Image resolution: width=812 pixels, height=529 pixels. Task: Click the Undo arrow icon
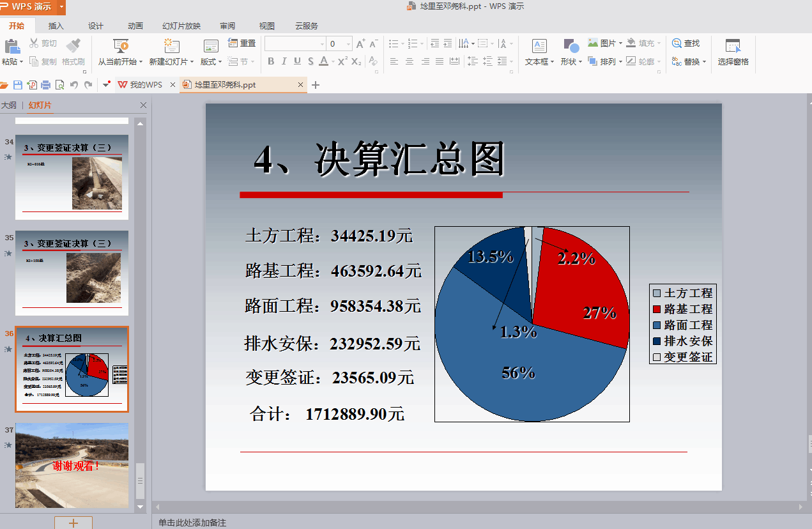(x=74, y=85)
